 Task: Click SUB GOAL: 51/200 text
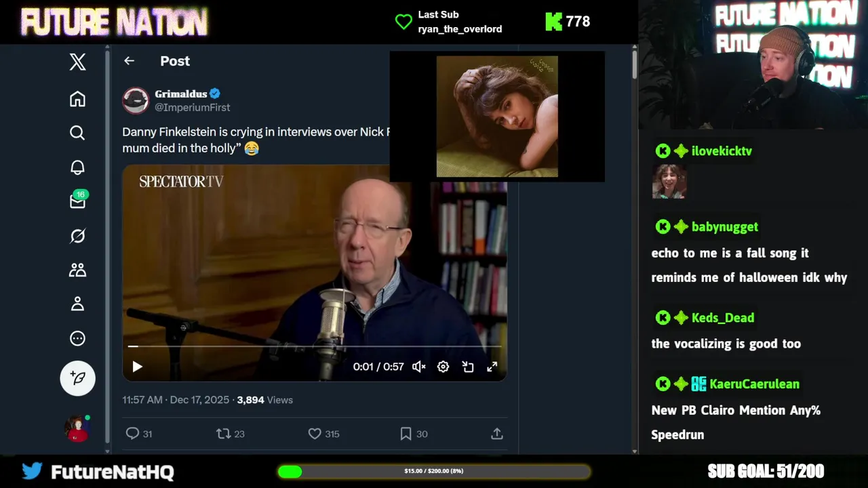766,471
